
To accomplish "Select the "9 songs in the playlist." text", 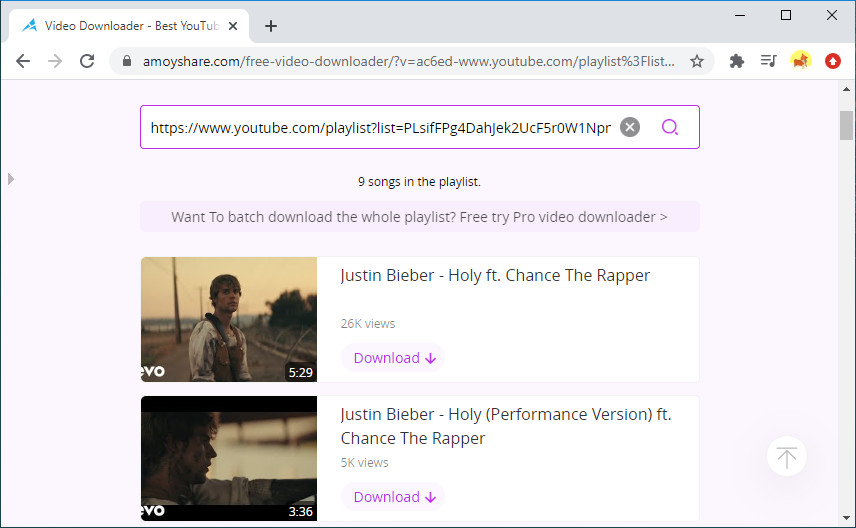I will click(x=419, y=182).
